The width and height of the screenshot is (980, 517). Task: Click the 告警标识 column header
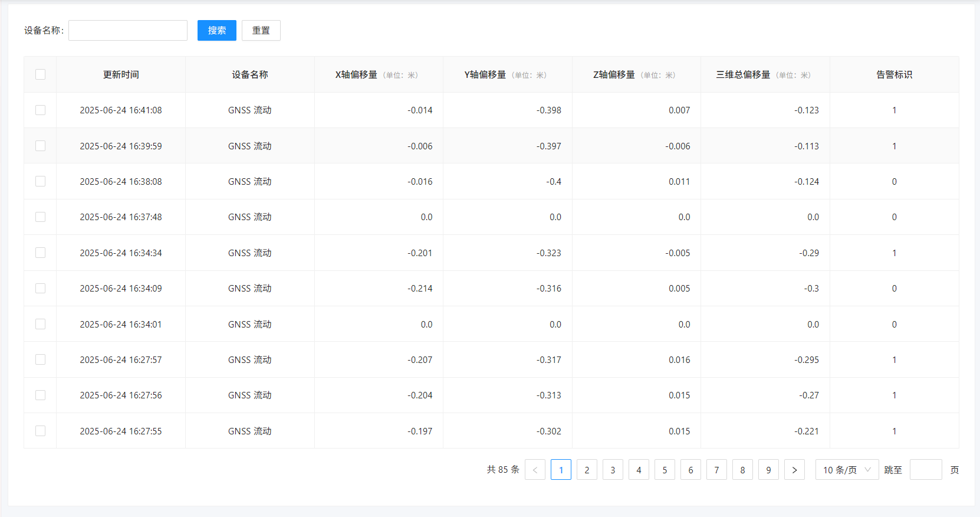pyautogui.click(x=894, y=74)
